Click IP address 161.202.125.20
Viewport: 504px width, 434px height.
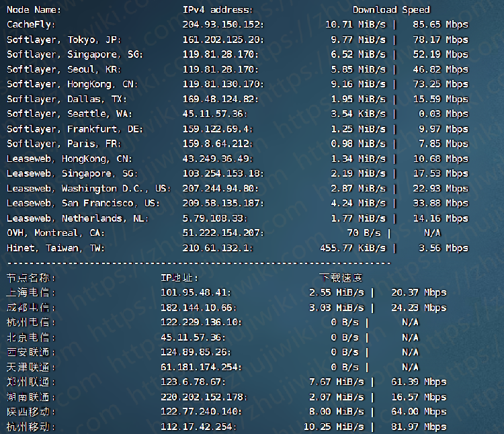pos(223,40)
